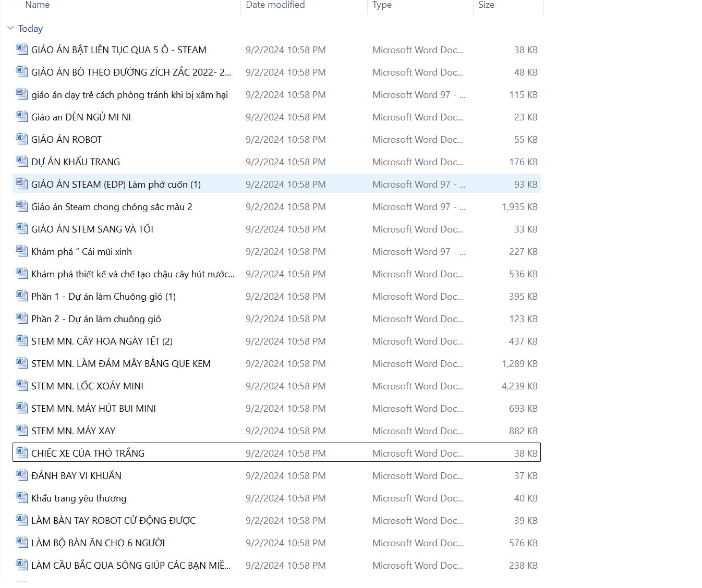Select file name STEM MN. CÂY HOA NGÀY TẾT (2)
The height and width of the screenshot is (588, 702).
point(102,341)
